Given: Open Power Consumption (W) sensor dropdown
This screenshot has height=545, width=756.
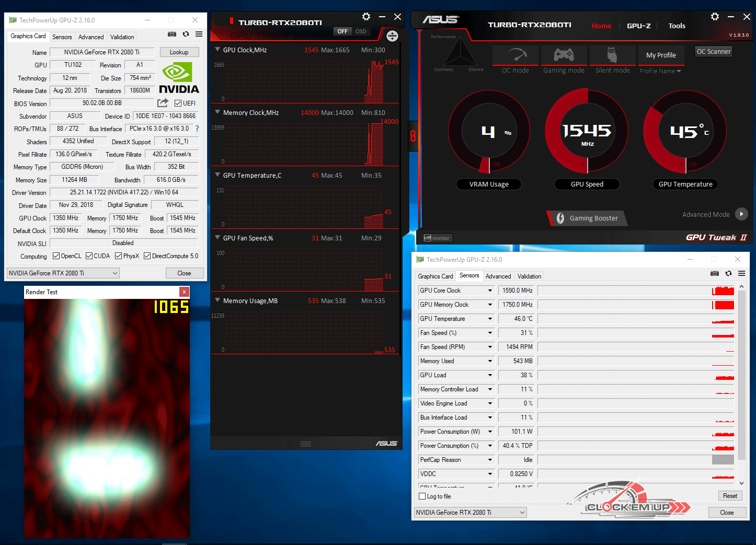Looking at the screenshot, I should point(490,432).
